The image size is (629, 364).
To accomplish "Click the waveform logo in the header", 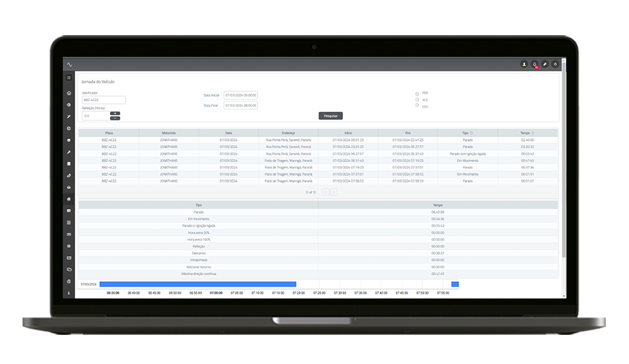I will (x=70, y=64).
